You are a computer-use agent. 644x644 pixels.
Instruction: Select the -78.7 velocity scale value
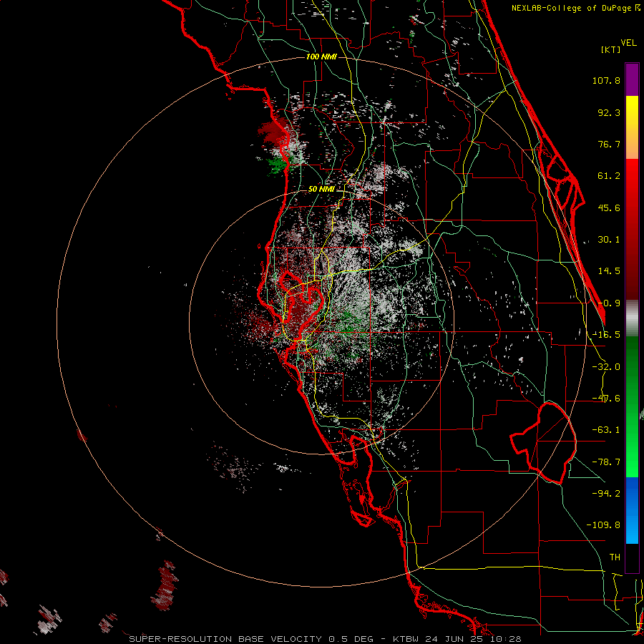(x=606, y=462)
